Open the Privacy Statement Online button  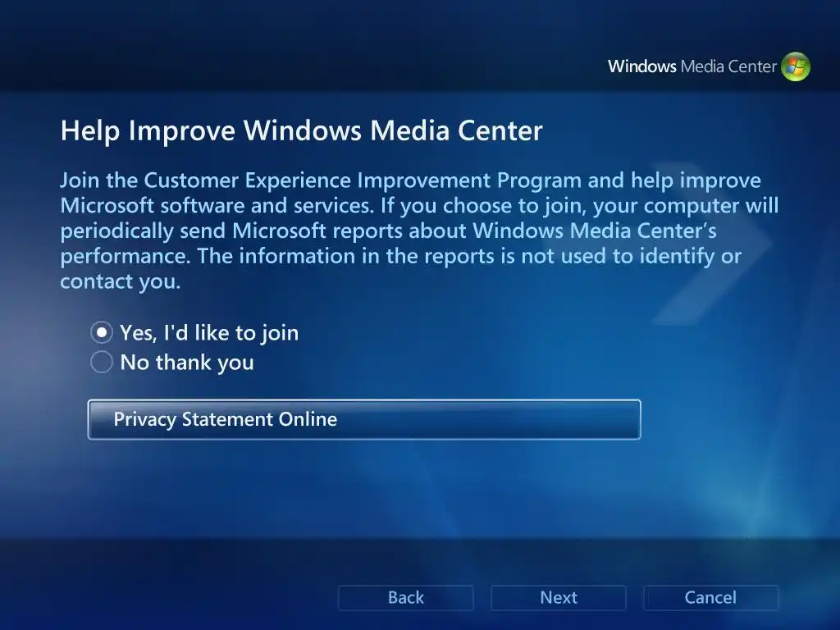coord(364,419)
